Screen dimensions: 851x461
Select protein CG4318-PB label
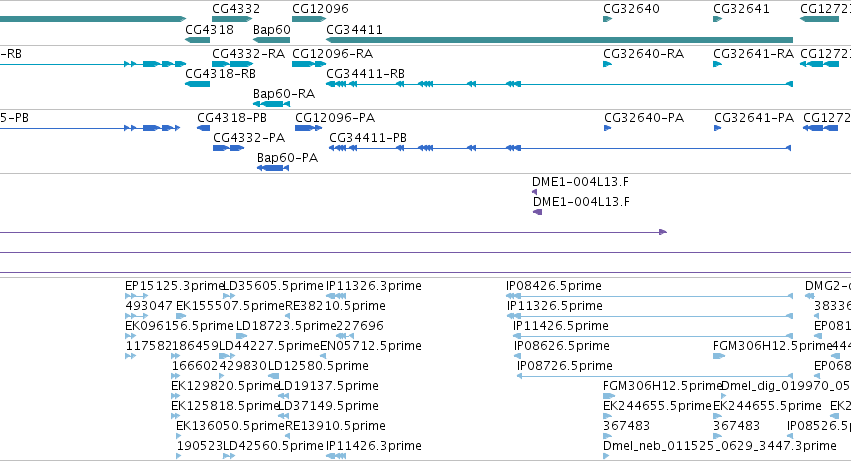click(232, 118)
